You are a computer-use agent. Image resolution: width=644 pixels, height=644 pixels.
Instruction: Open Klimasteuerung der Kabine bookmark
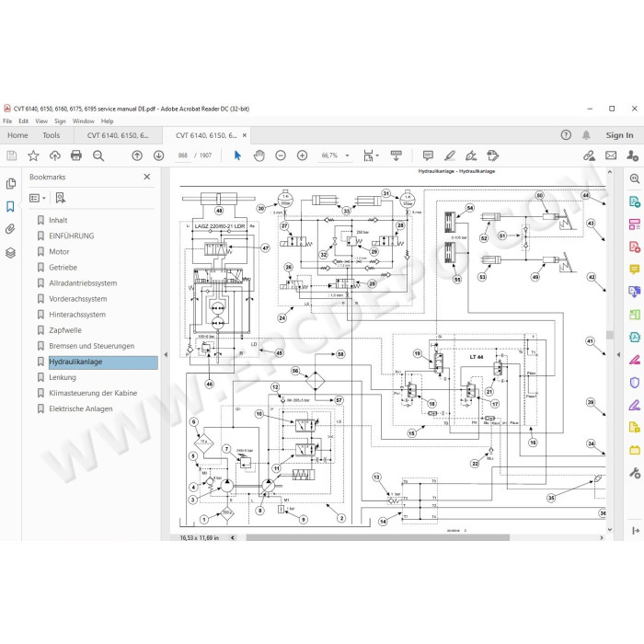93,393
